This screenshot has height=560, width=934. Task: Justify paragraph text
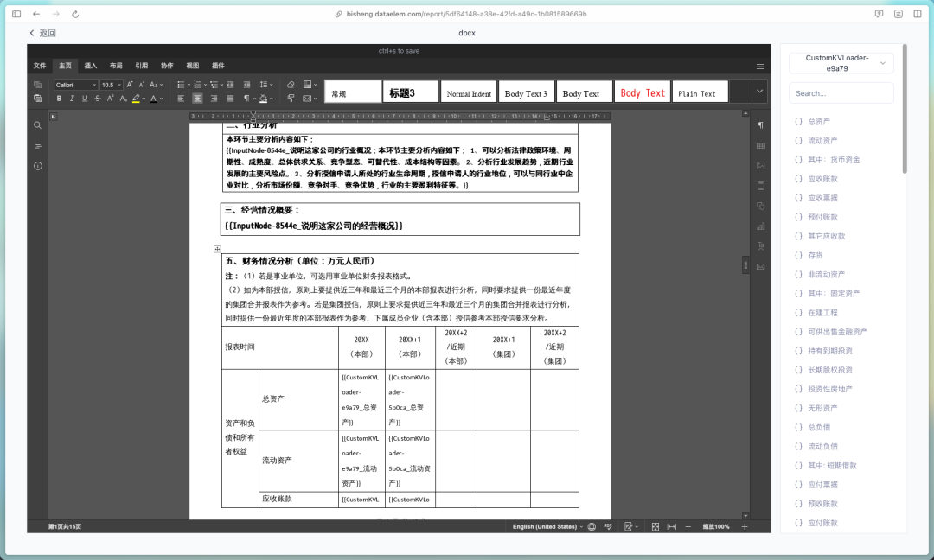[230, 99]
